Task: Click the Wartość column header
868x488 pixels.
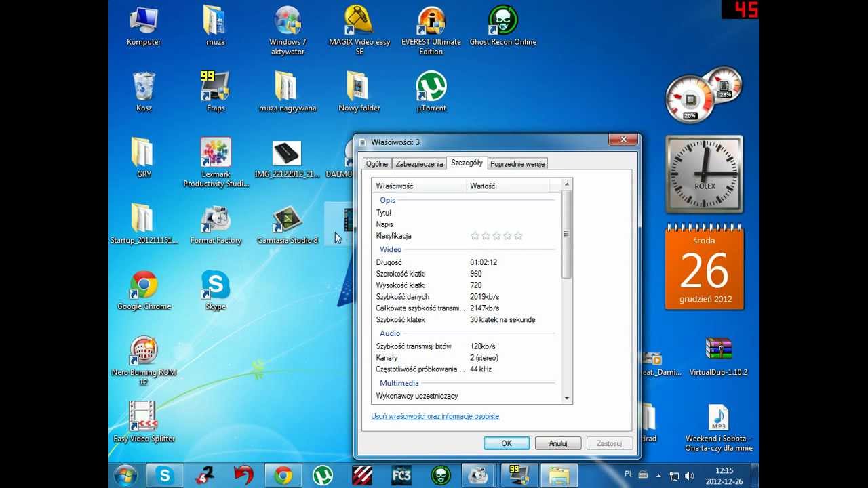Action: tap(508, 186)
